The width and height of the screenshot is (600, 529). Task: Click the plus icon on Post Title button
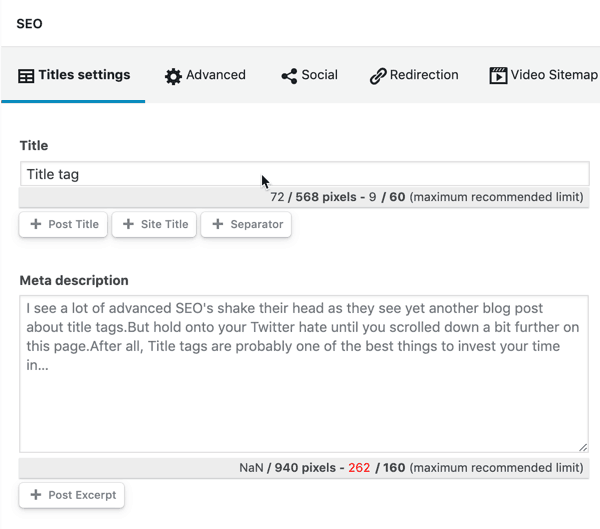point(36,224)
